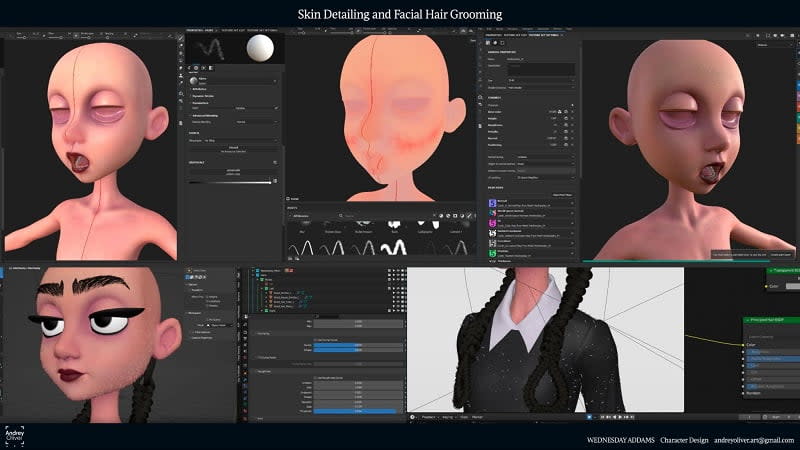Open the brush stroke preview thumbnail
Viewport: 800px width, 450px height.
211,49
